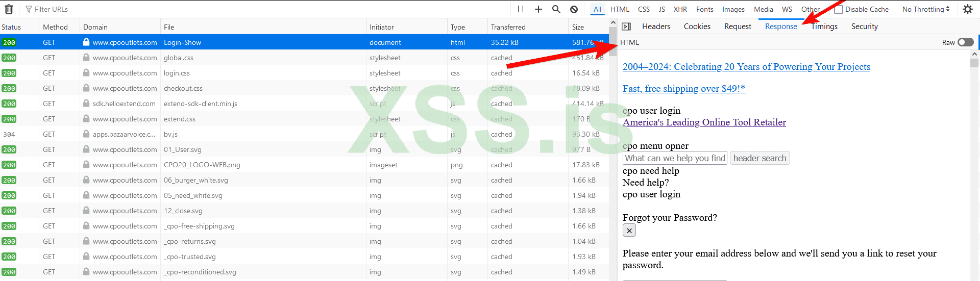Click lock icon of Login-Show row

coord(86,42)
